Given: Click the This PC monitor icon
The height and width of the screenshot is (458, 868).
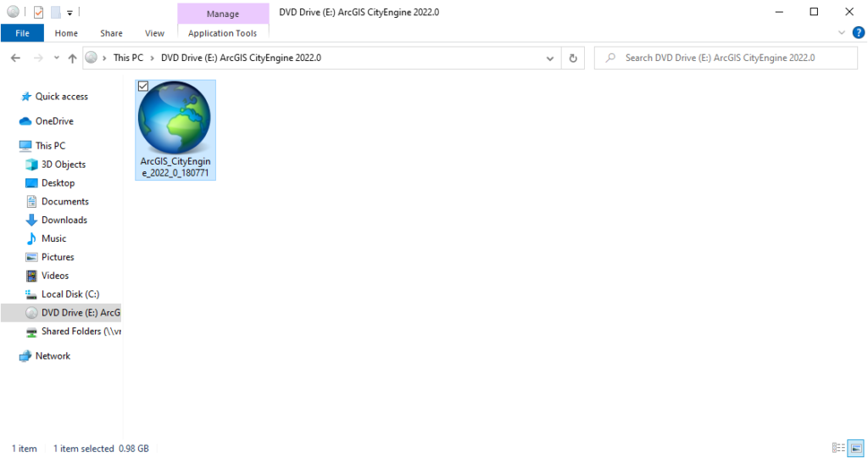Looking at the screenshot, I should pos(25,146).
